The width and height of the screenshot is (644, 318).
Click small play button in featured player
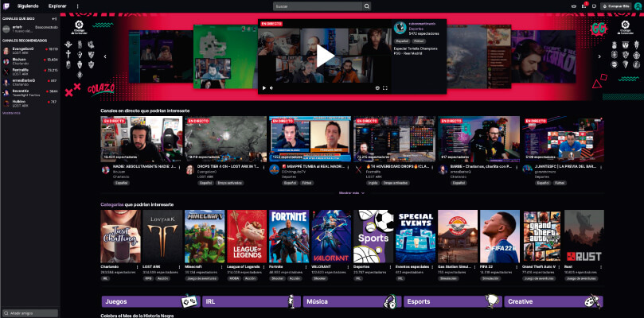click(x=264, y=87)
